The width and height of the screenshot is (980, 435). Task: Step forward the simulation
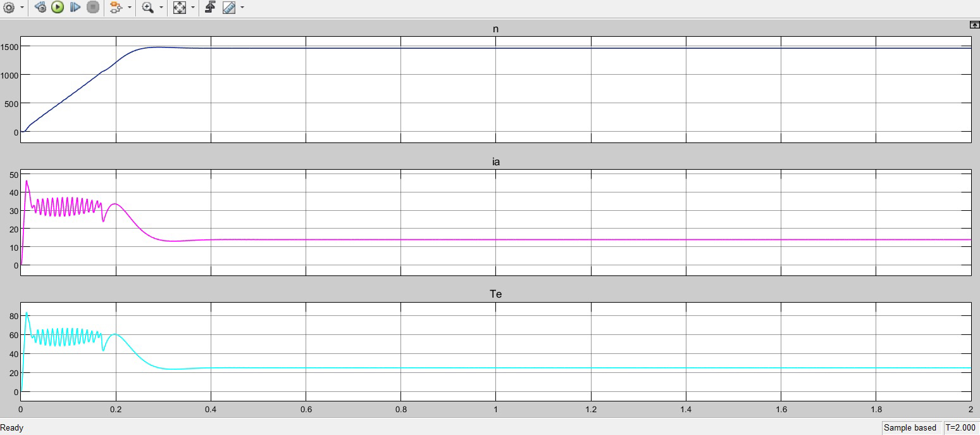(75, 8)
